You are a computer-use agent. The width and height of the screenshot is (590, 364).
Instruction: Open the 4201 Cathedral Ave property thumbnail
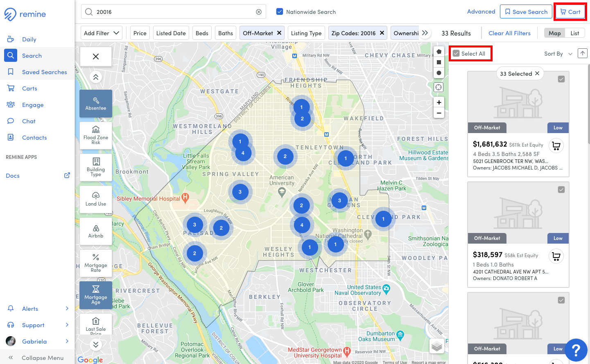(518, 213)
